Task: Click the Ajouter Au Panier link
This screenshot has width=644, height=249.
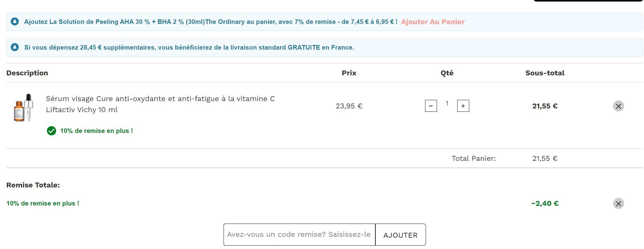Action: point(433,22)
